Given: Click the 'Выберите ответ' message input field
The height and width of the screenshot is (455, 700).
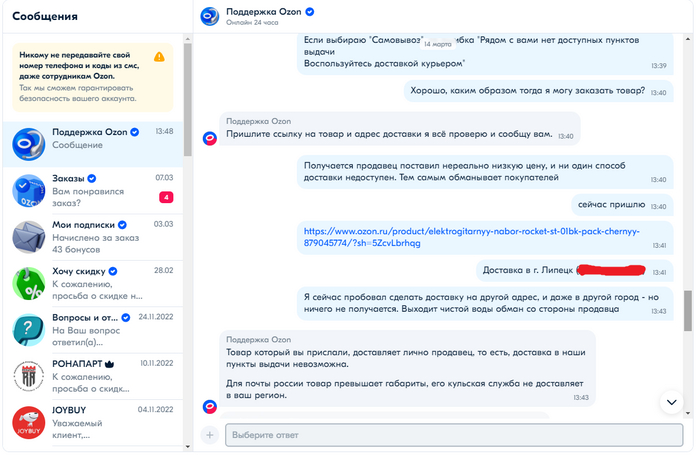Looking at the screenshot, I should (x=454, y=435).
